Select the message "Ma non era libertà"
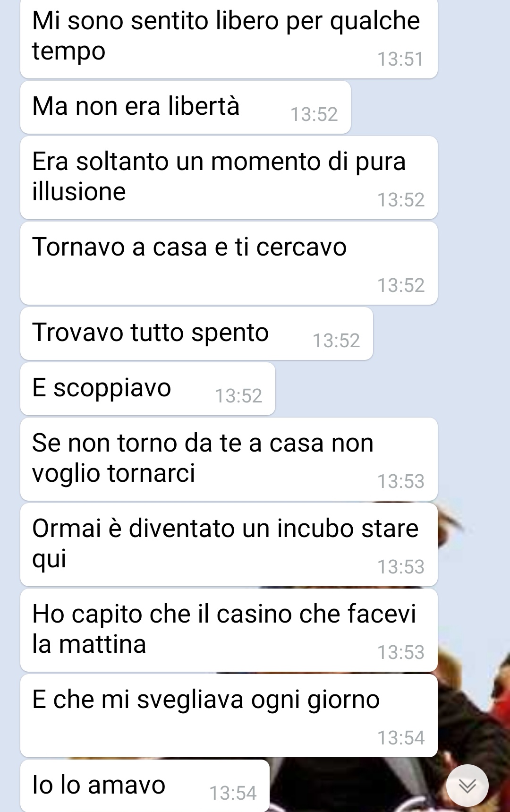The height and width of the screenshot is (812, 510). pyautogui.click(x=186, y=107)
